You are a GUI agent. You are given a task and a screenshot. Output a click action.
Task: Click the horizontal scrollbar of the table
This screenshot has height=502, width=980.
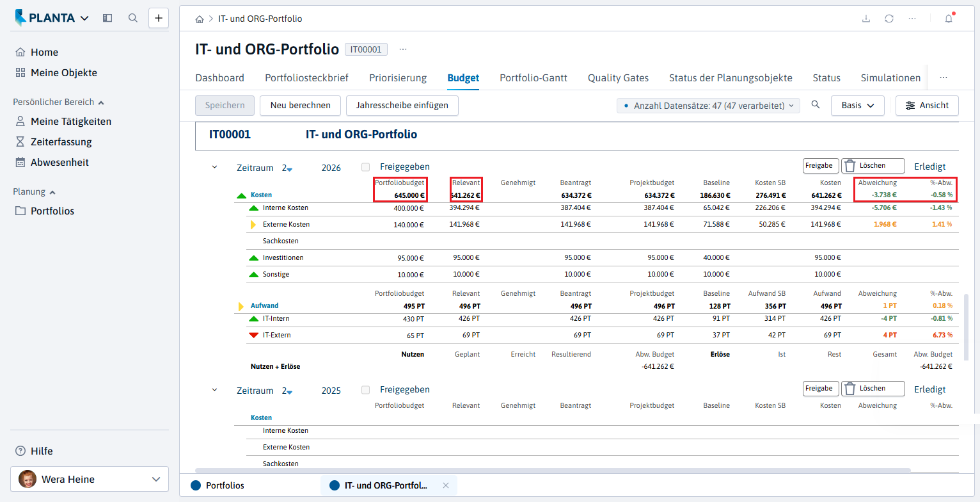[553, 470]
